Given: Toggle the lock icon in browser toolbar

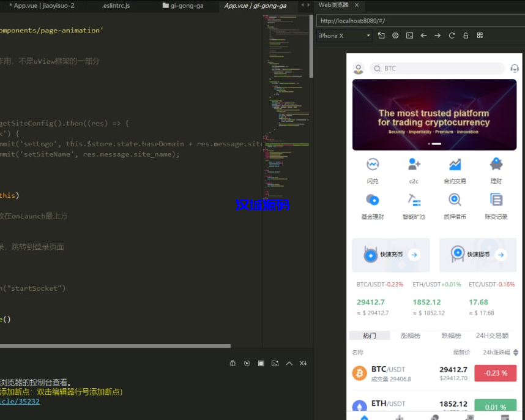Looking at the screenshot, I should pyautogui.click(x=466, y=36).
